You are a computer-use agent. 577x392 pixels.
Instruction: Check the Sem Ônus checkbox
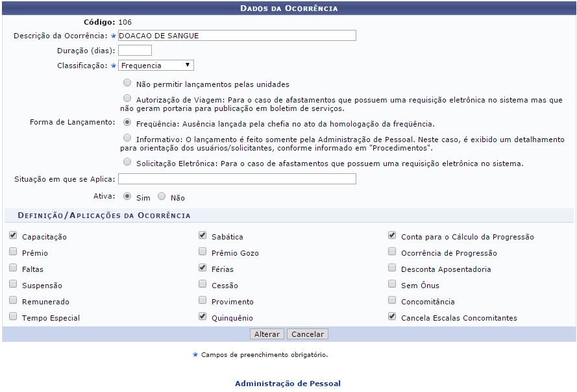(x=392, y=284)
